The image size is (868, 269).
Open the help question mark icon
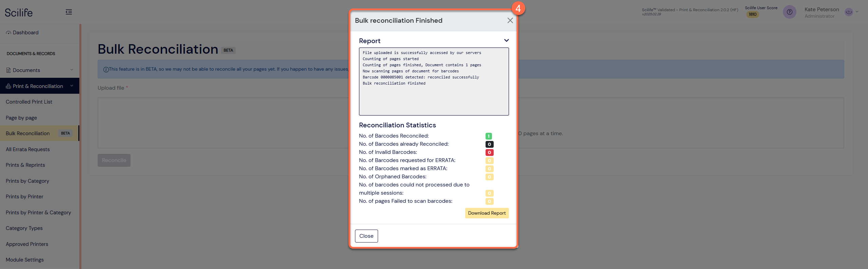790,12
